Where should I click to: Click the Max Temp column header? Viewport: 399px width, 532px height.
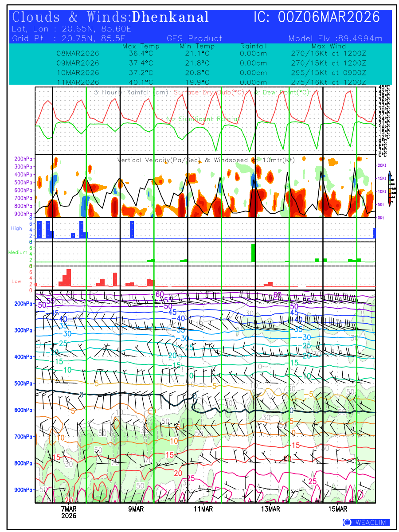click(x=141, y=46)
